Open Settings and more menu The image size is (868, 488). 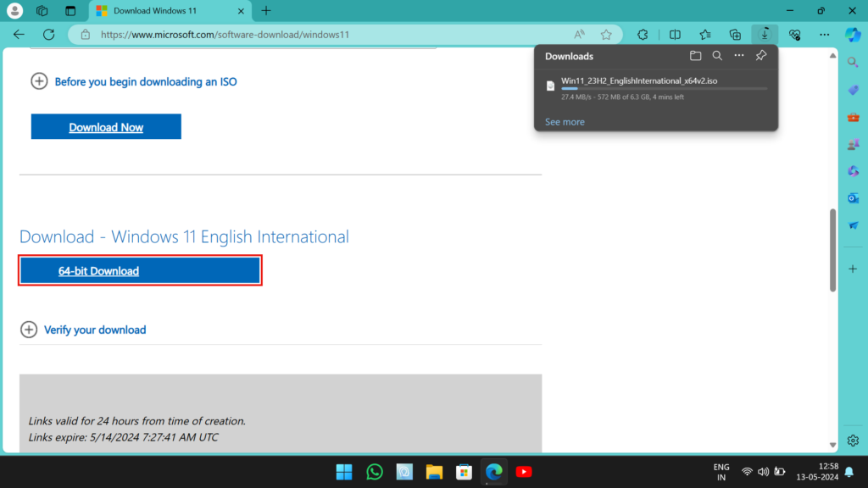tap(824, 34)
